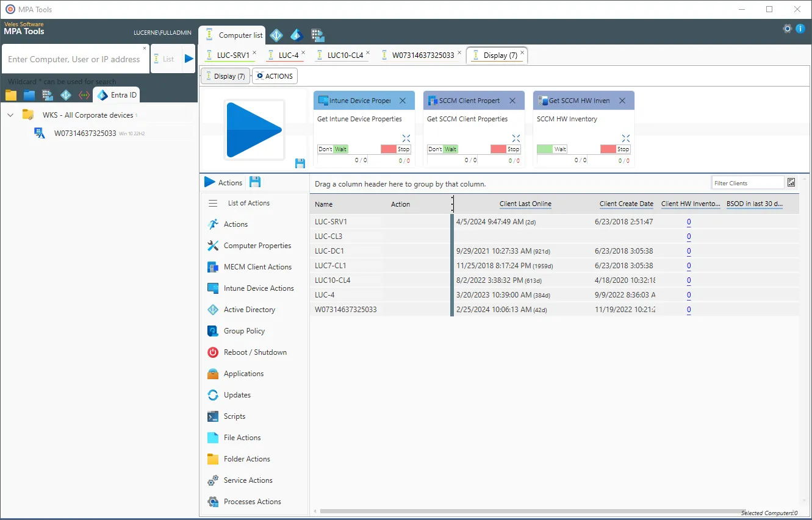This screenshot has height=520, width=812.
Task: Open Reboot / Shutdown actions
Action: pyautogui.click(x=253, y=352)
